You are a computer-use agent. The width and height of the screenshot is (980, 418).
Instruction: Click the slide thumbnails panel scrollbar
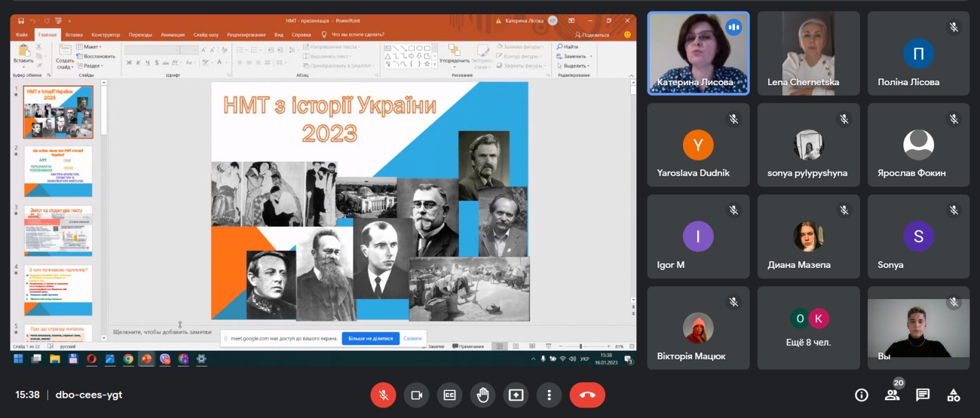(104, 110)
